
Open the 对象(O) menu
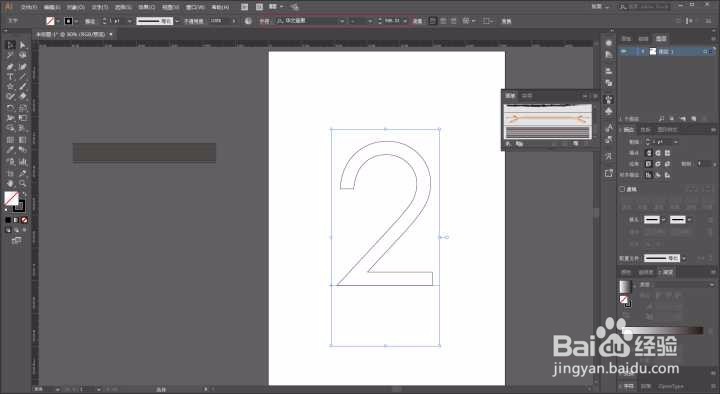[x=76, y=7]
